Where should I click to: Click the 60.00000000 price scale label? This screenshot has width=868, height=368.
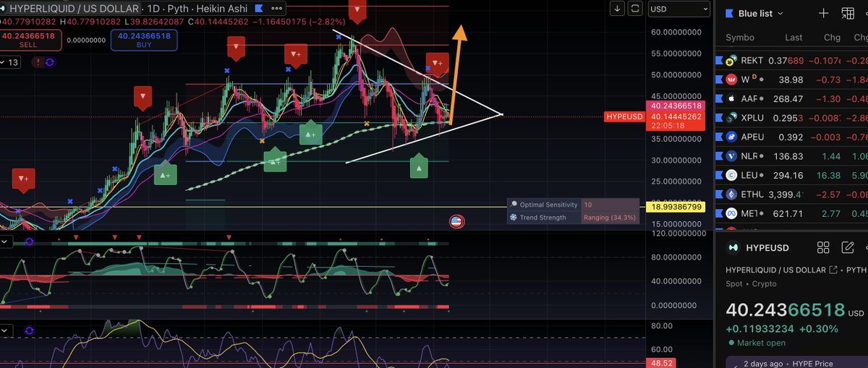click(677, 32)
